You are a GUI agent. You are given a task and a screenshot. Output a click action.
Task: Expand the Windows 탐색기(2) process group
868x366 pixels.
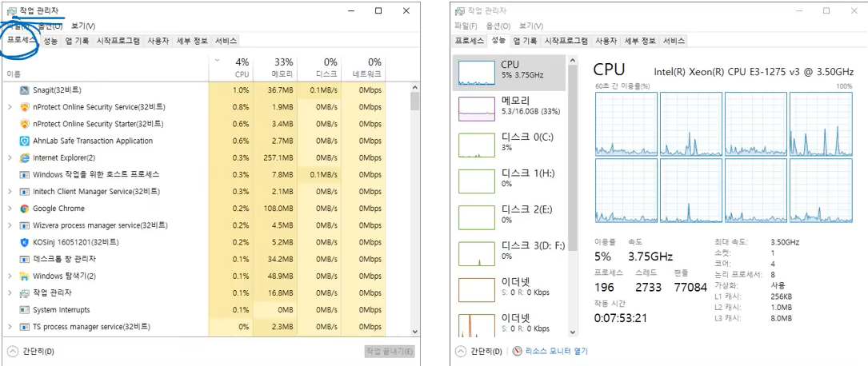[x=10, y=276]
